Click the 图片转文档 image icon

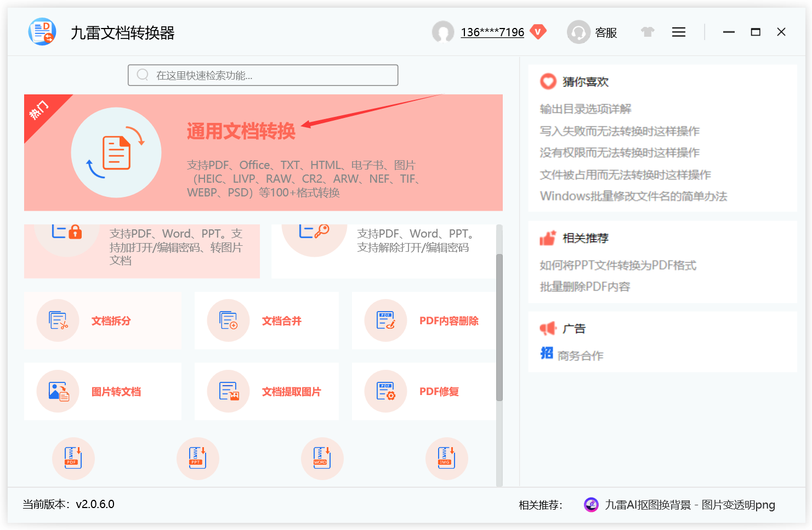[x=58, y=391]
